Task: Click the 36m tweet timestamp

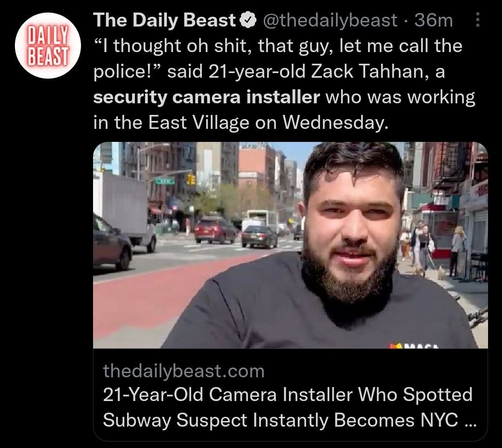Action: (434, 20)
